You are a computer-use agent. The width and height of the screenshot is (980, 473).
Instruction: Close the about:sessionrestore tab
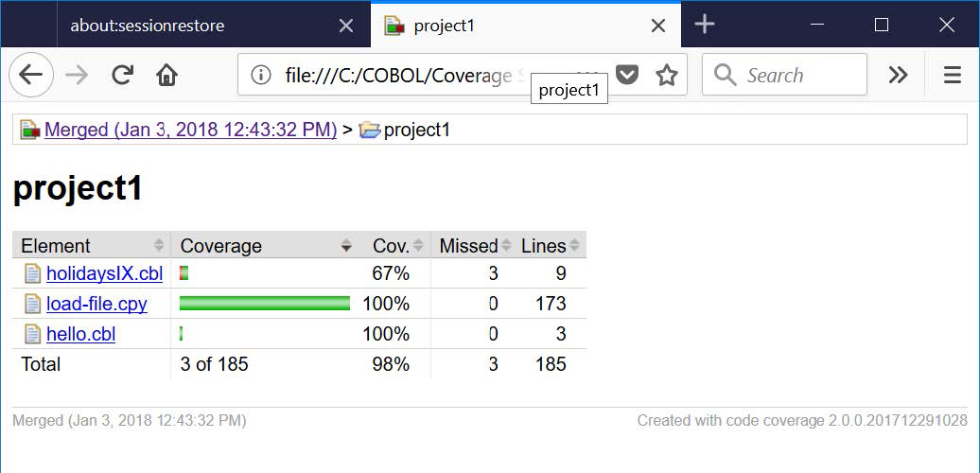(345, 26)
